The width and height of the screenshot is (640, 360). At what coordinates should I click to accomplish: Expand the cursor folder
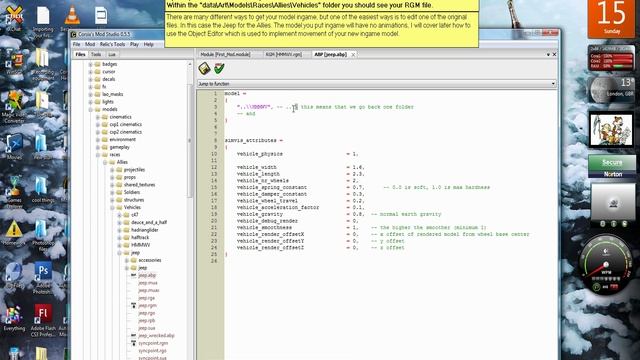coord(90,72)
